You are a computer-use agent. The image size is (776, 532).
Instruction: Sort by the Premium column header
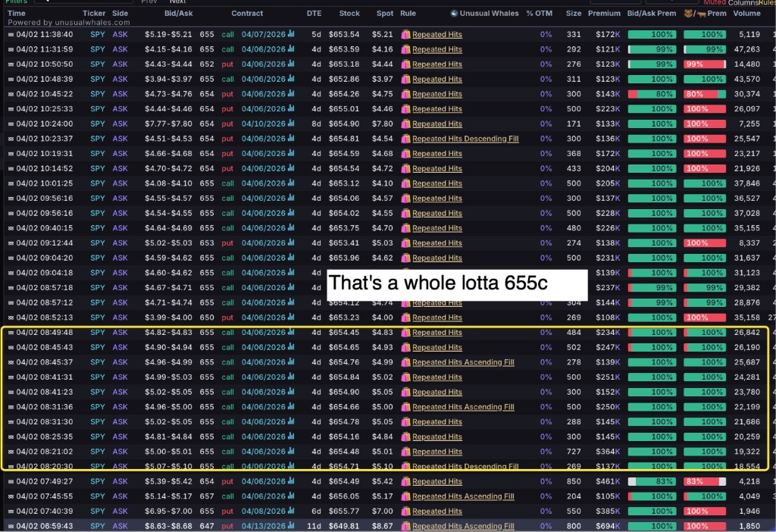click(604, 14)
